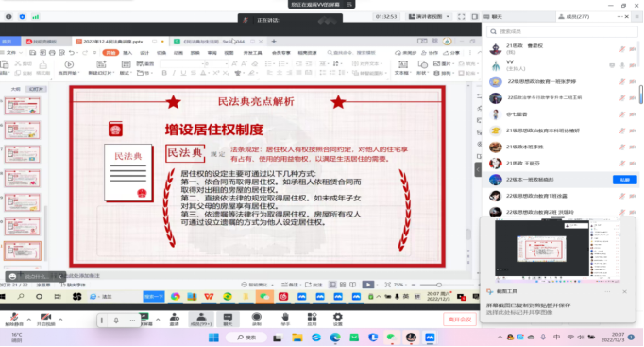The image size is (644, 347).
Task: Open meeting settings gear icon
Action: coord(337,319)
